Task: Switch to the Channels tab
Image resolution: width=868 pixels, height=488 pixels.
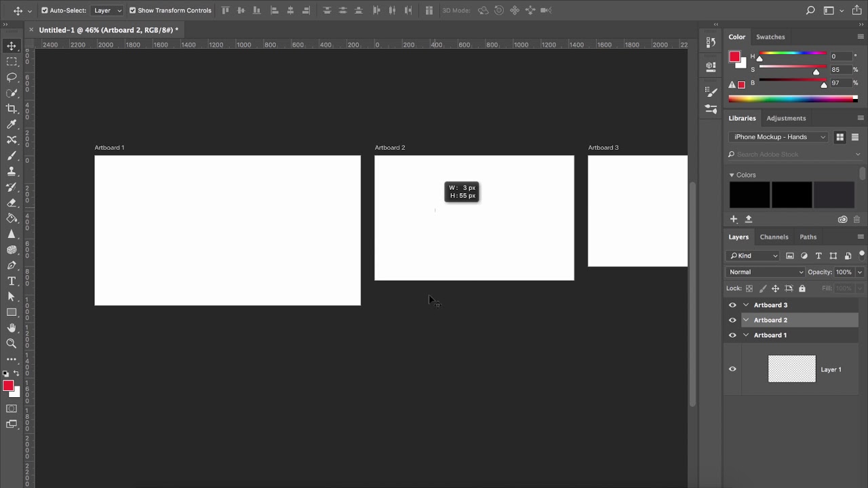Action: click(774, 237)
